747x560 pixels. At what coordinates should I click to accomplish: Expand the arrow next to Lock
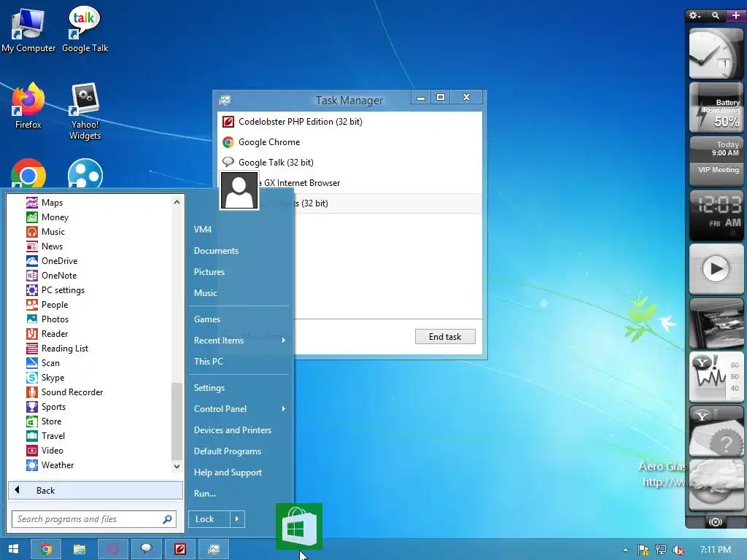237,519
